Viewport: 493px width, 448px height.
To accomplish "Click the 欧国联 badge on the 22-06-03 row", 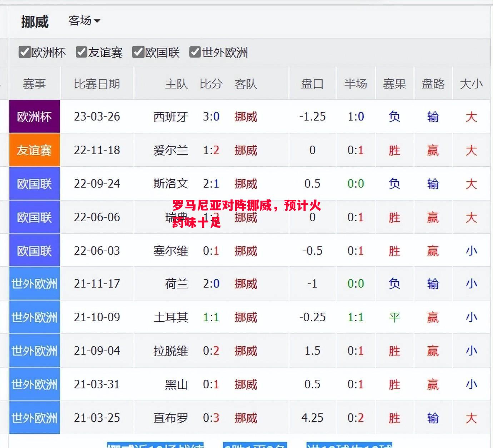I will (x=34, y=251).
